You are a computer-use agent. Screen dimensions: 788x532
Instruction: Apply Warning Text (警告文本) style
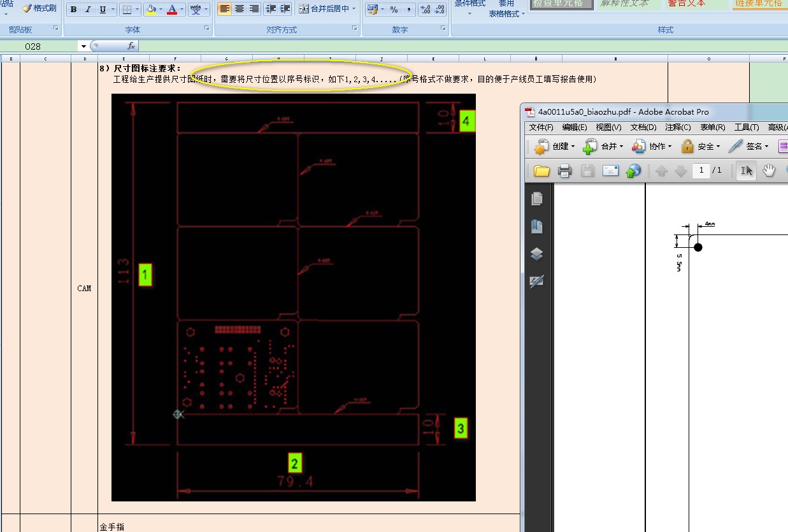pos(696,4)
